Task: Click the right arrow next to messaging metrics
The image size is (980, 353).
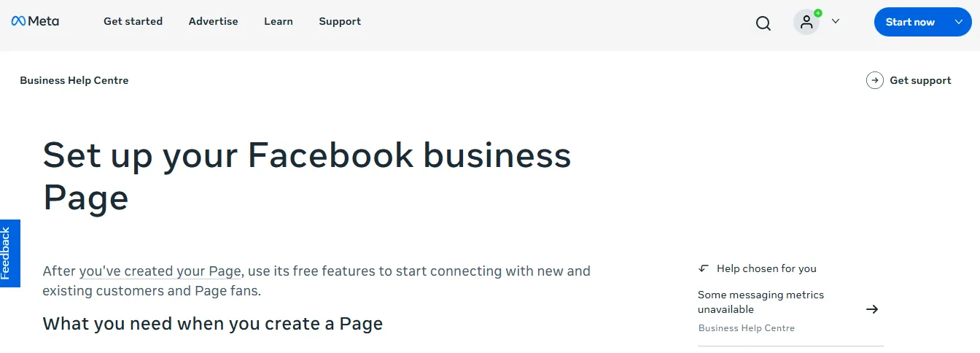Action: tap(871, 309)
